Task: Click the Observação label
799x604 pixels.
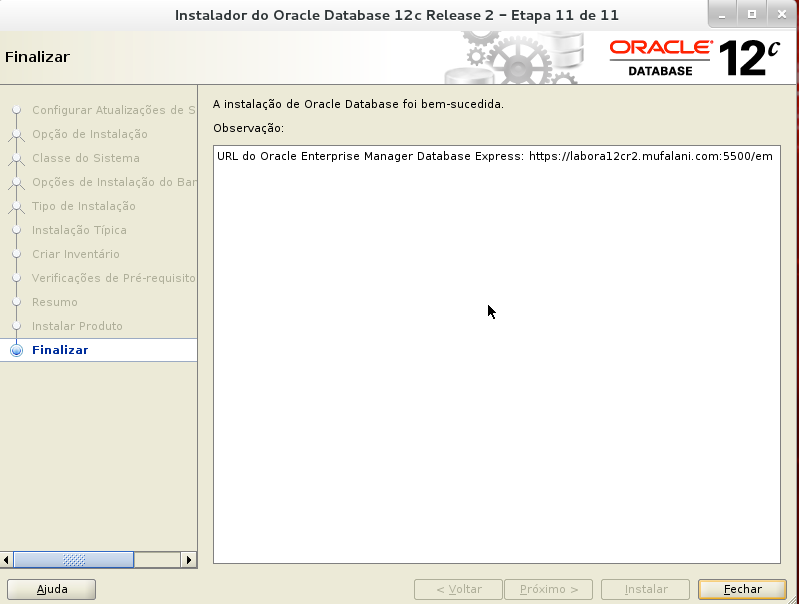Action: pyautogui.click(x=248, y=128)
